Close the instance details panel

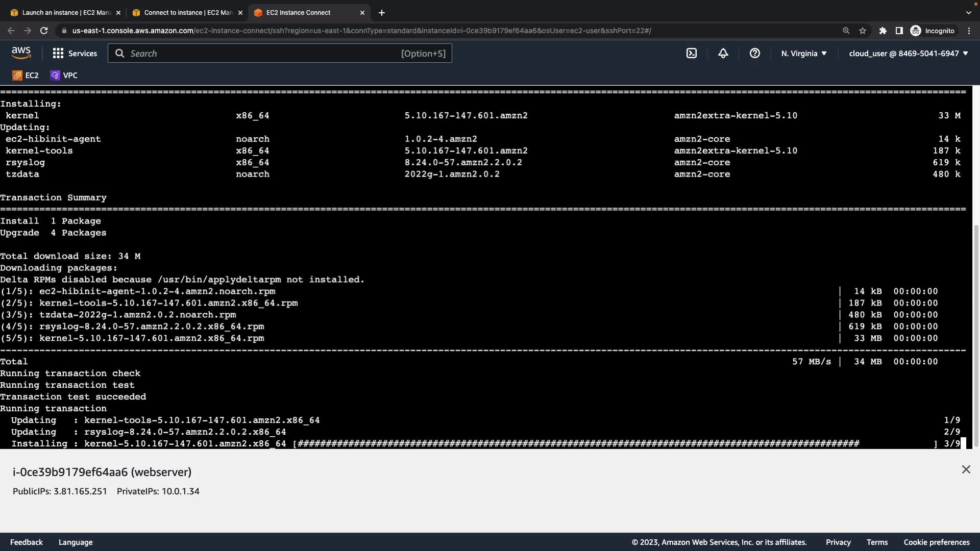(x=966, y=469)
